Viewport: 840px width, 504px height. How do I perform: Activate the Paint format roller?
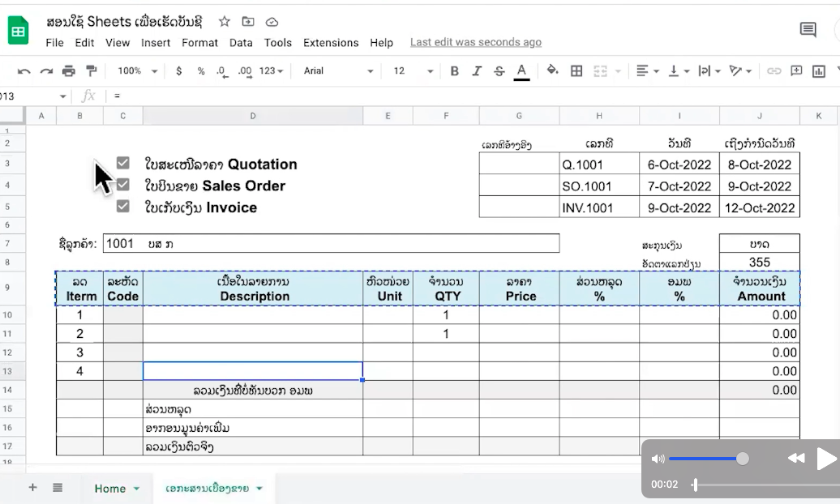(x=92, y=70)
